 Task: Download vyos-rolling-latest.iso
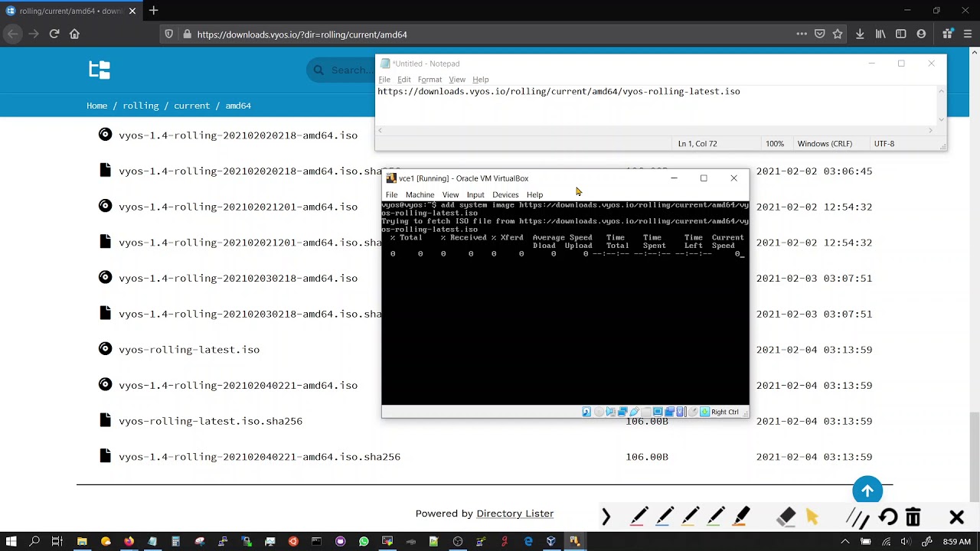189,350
